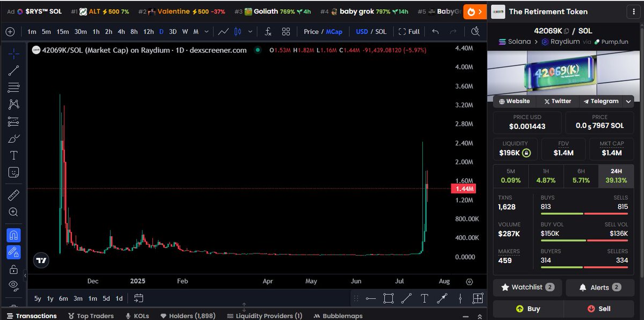Add token to Watchlist
This screenshot has height=320, width=644.
pos(528,287)
